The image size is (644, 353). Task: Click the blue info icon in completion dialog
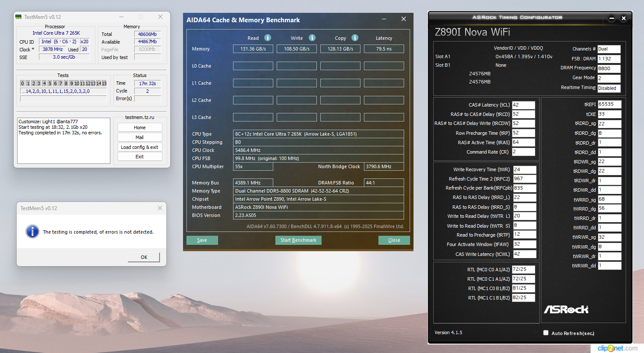point(32,231)
